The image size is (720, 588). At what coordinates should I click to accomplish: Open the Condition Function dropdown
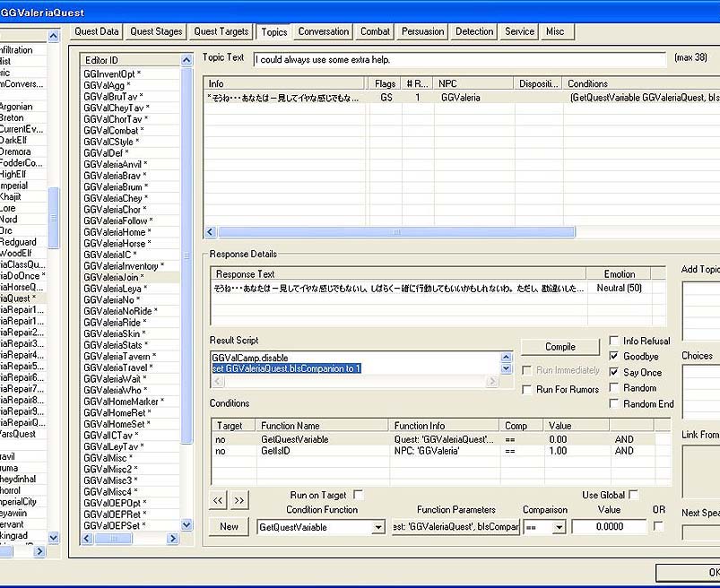pyautogui.click(x=378, y=527)
